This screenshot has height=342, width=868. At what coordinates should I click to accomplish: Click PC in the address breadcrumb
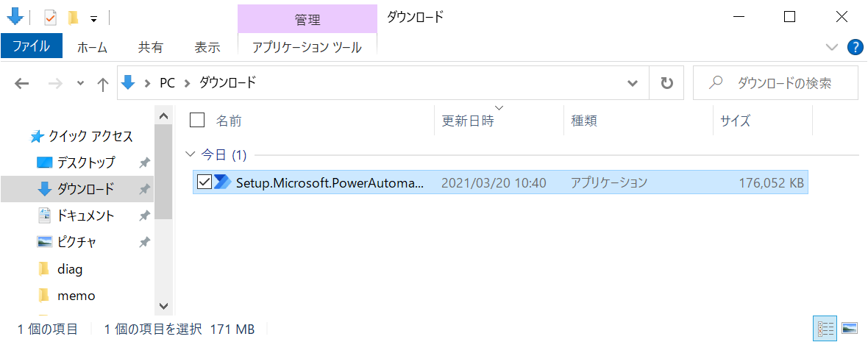[167, 83]
